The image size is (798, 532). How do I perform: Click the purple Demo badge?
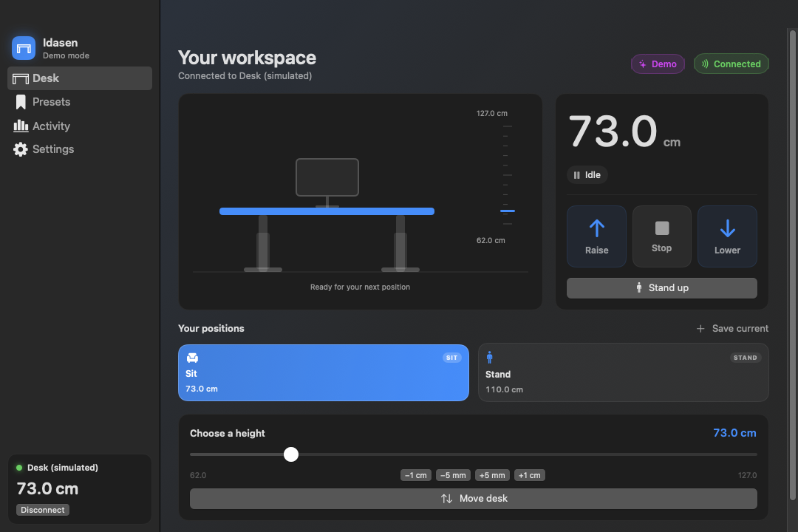[658, 64]
